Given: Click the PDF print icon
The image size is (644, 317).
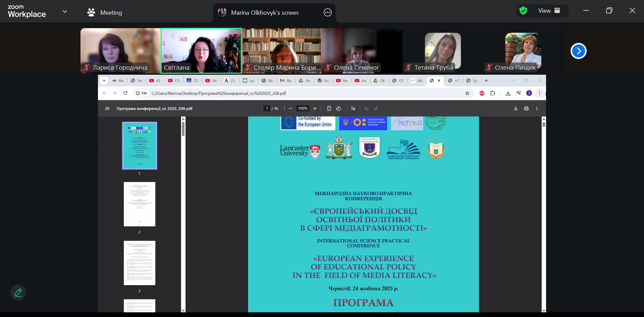Looking at the screenshot, I should click(526, 109).
